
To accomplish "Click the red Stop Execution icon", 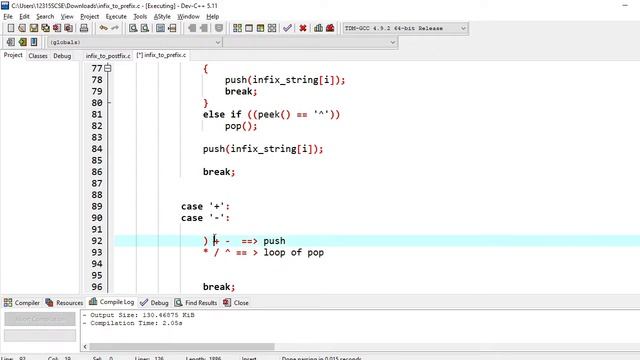I will coord(303,28).
